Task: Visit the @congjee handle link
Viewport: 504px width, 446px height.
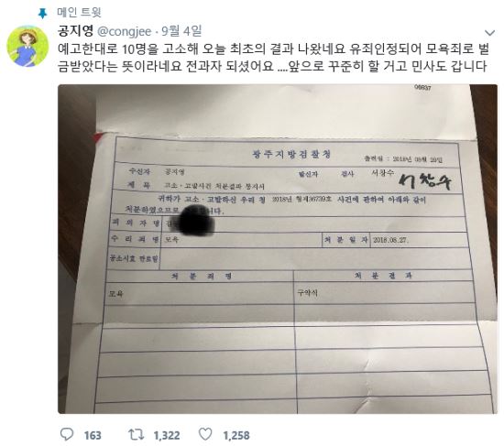Action: coord(124,31)
